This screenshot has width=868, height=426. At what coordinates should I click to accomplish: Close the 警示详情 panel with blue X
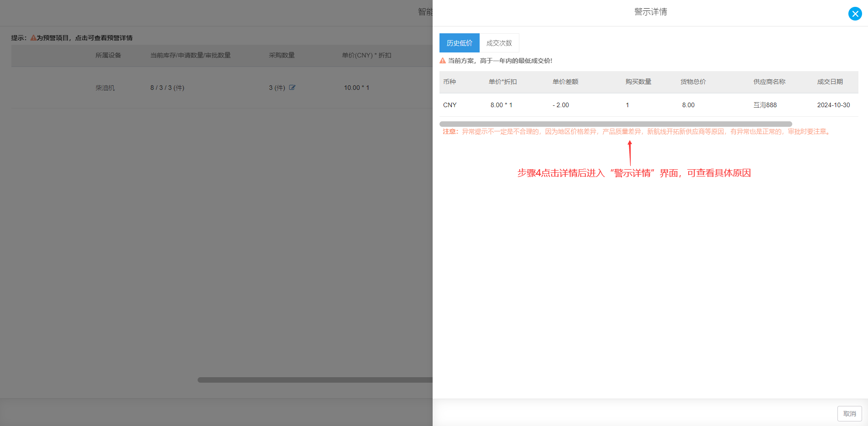[x=855, y=14]
